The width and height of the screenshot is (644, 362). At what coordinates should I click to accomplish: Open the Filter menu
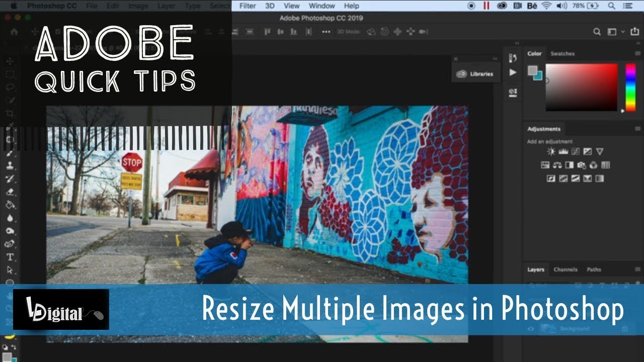[248, 6]
